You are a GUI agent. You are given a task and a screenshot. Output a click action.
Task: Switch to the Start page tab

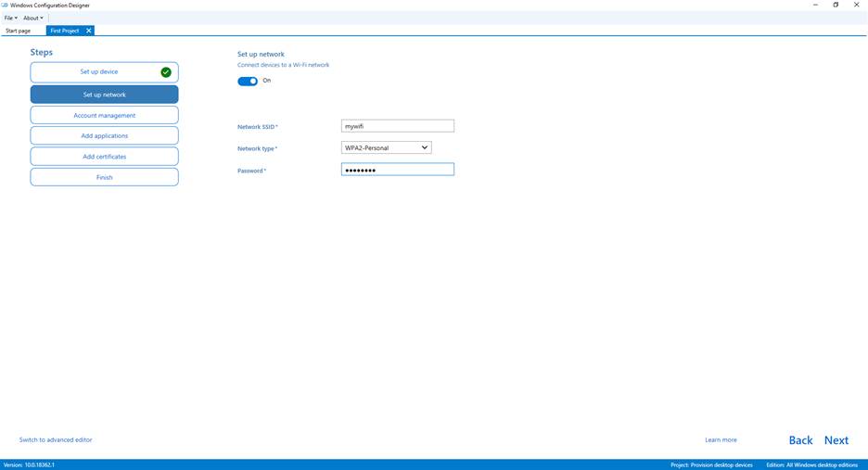[19, 31]
